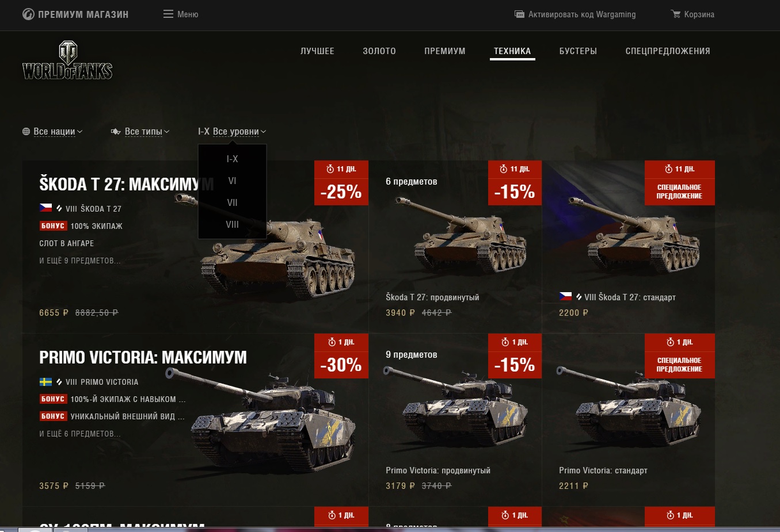The image size is (780, 532).
Task: Open Škoda T 27: продвинутый offer
Action: 455,247
